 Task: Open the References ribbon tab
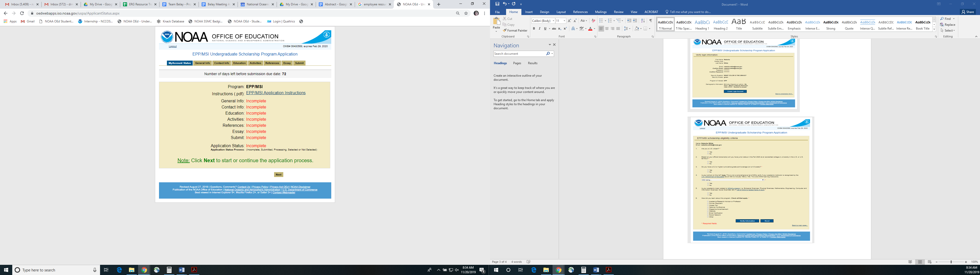pos(580,12)
